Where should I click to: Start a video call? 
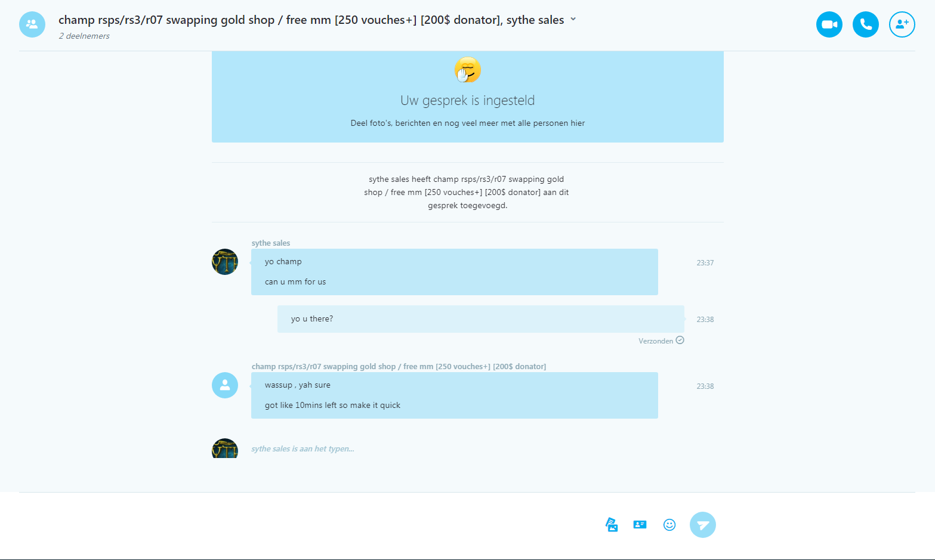[x=829, y=24]
